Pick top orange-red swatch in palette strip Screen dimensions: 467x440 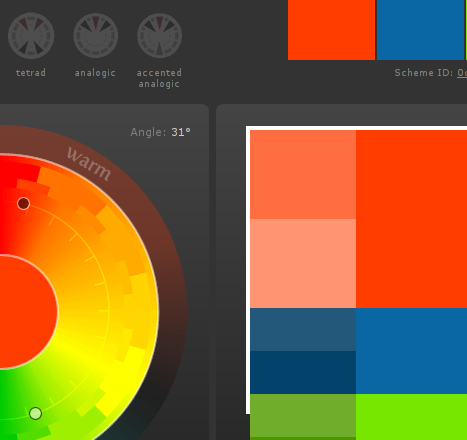point(331,30)
